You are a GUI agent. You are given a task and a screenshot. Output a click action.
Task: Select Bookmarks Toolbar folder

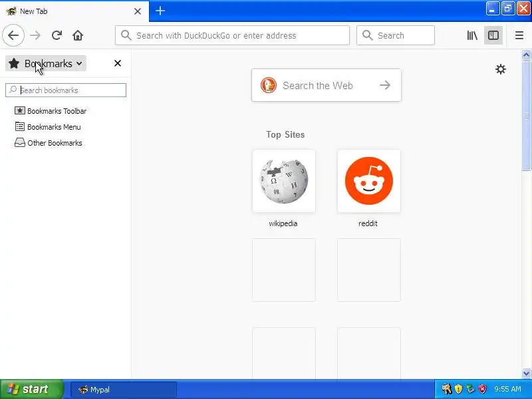tap(51, 111)
